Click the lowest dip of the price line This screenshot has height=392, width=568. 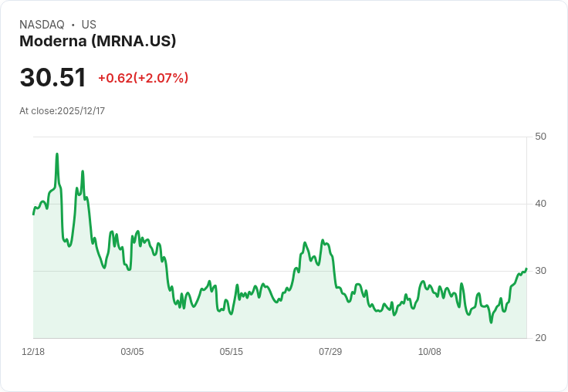tap(491, 322)
